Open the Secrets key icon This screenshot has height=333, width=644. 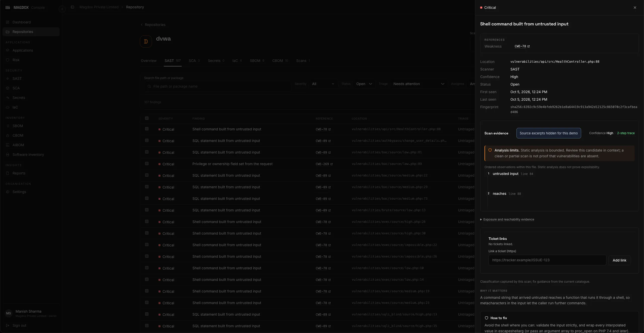(8, 98)
